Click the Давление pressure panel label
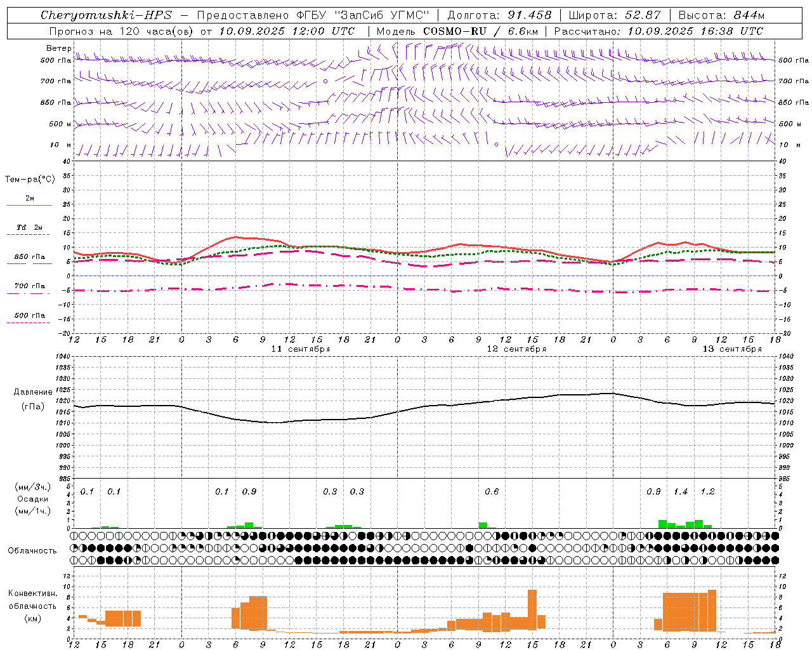Screen dimensions: 812x650 [x=33, y=392]
